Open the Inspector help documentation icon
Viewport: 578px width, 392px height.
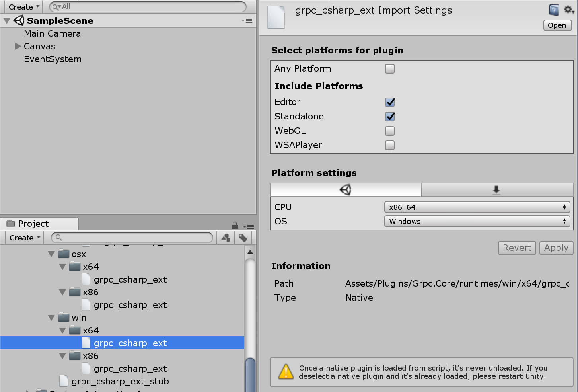[554, 10]
